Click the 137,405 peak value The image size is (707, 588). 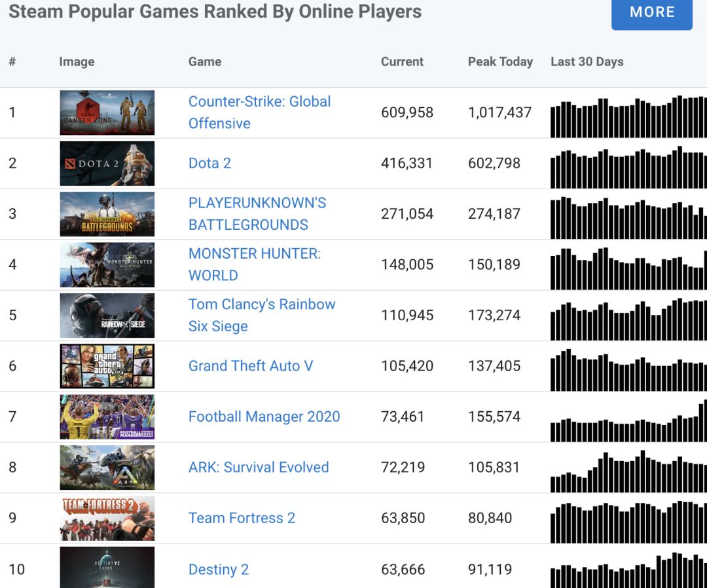click(x=494, y=365)
